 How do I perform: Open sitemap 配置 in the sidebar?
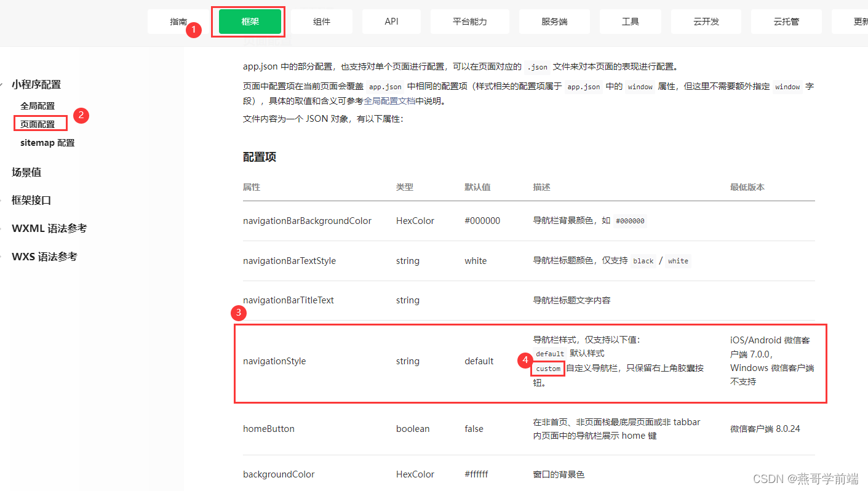(x=47, y=143)
